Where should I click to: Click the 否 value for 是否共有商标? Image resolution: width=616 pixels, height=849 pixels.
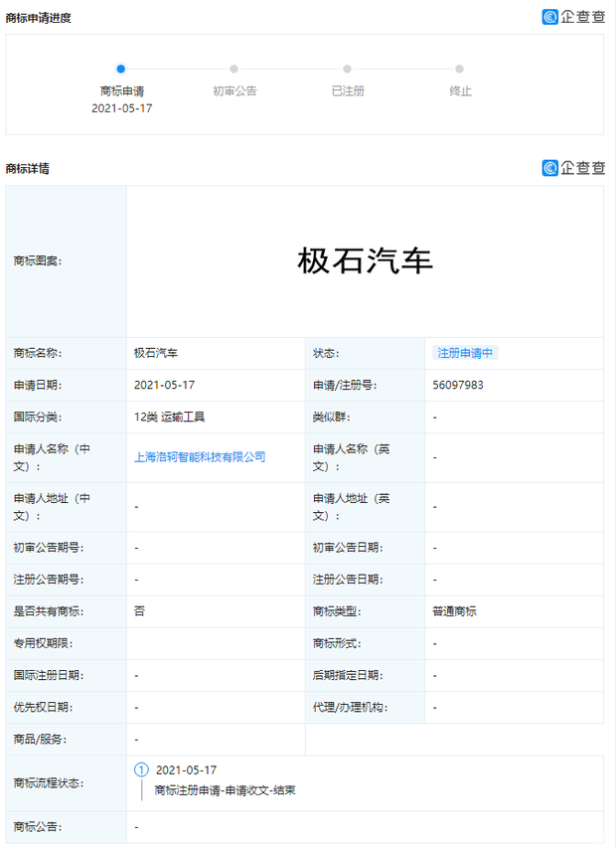pos(139,611)
